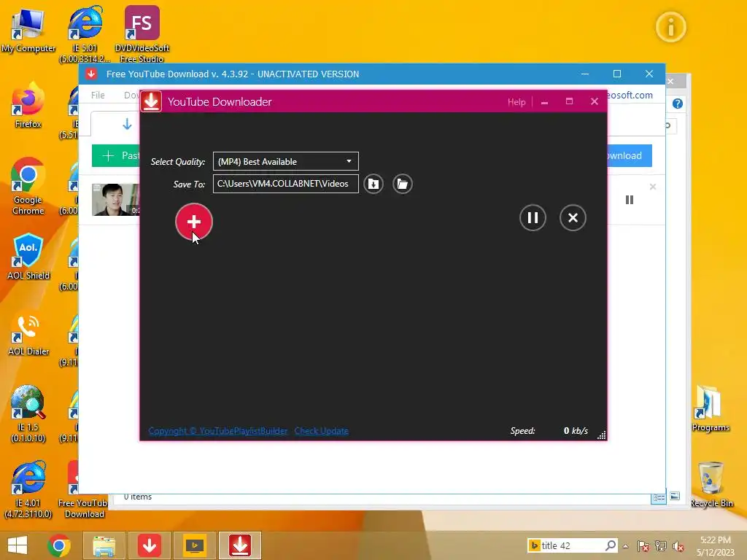Open the network tray icon
The height and width of the screenshot is (560, 747).
point(661,546)
